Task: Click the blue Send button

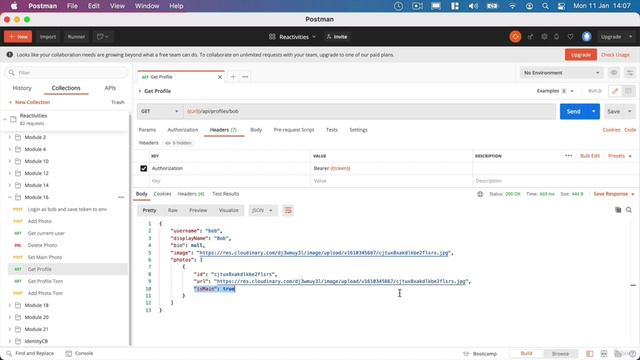Action: coord(573,111)
